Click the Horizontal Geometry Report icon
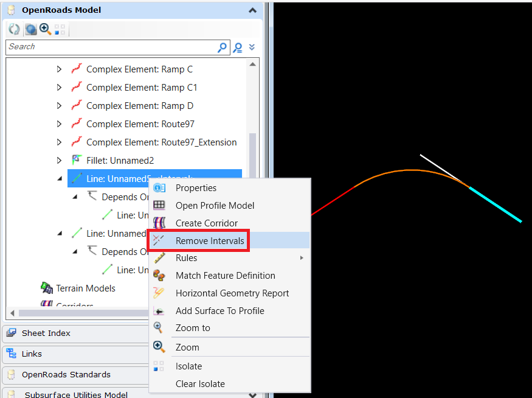Image resolution: width=532 pixels, height=398 pixels. 159,293
